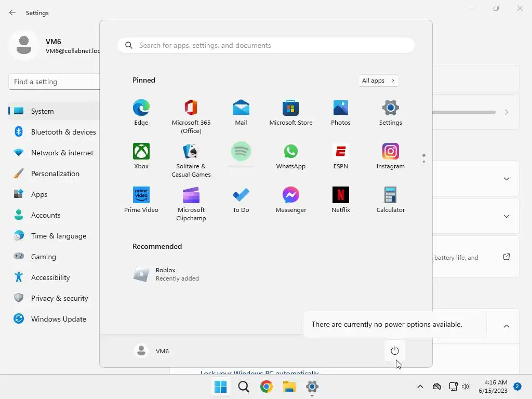Screen dimensions: 532x399
Task: Expand the second collapsed settings section chevron
Action: 506,216
